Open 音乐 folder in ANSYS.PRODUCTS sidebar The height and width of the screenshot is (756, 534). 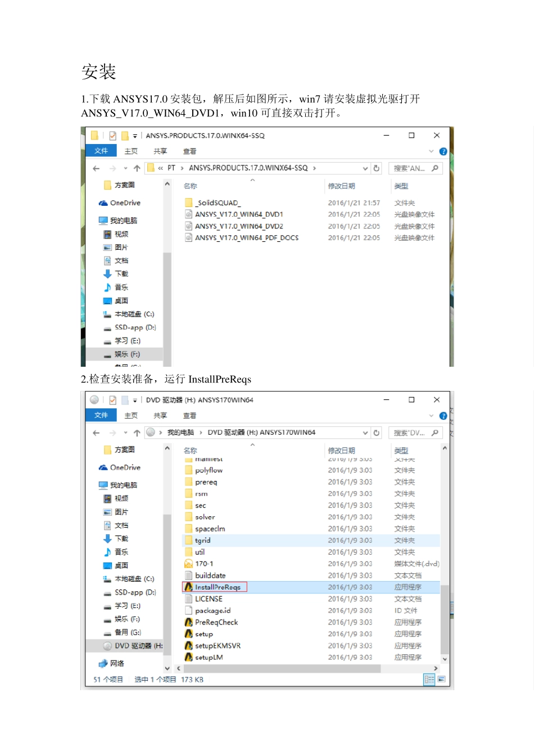click(x=116, y=287)
